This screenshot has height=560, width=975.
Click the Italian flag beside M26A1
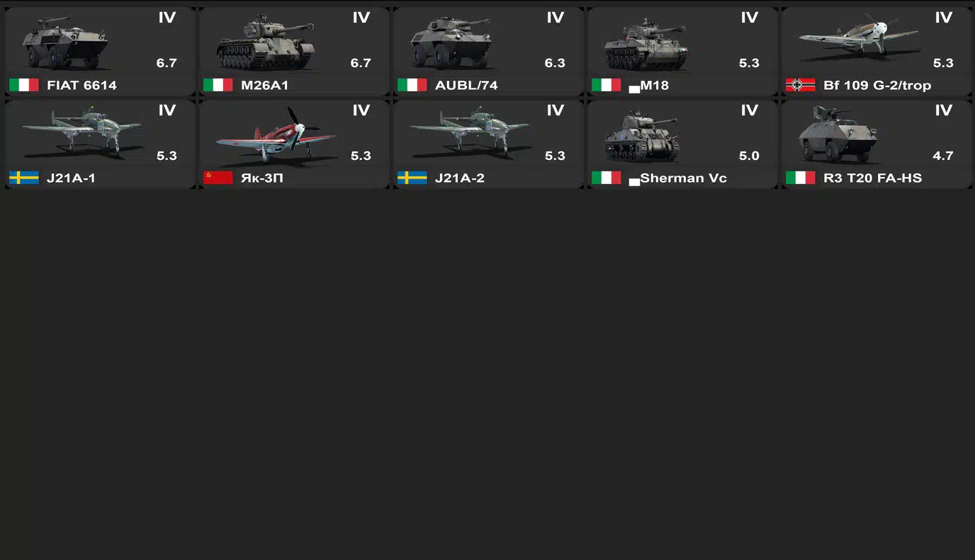pos(218,85)
